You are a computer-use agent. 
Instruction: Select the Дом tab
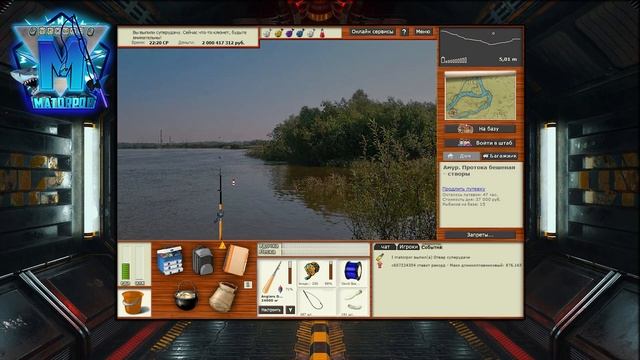click(x=461, y=156)
